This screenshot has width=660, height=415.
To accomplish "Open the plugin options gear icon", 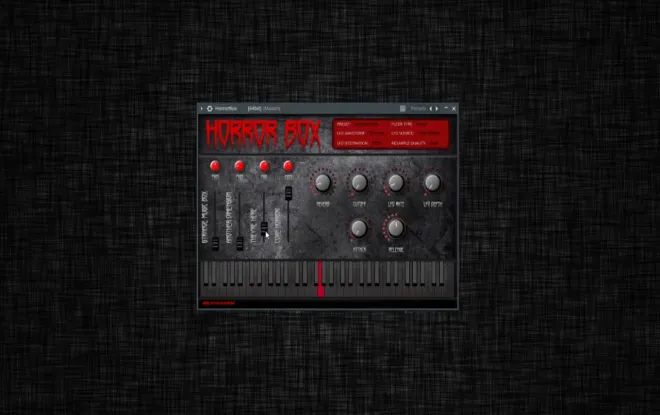I will coord(210,109).
